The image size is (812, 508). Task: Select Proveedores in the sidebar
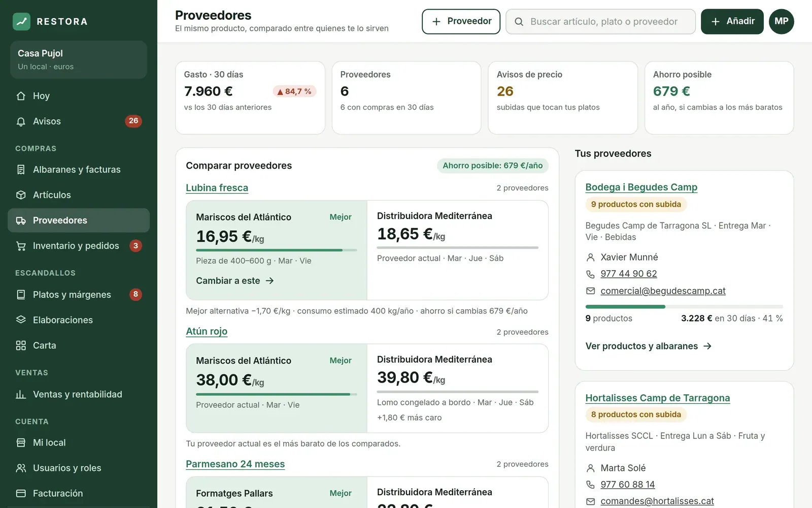79,220
